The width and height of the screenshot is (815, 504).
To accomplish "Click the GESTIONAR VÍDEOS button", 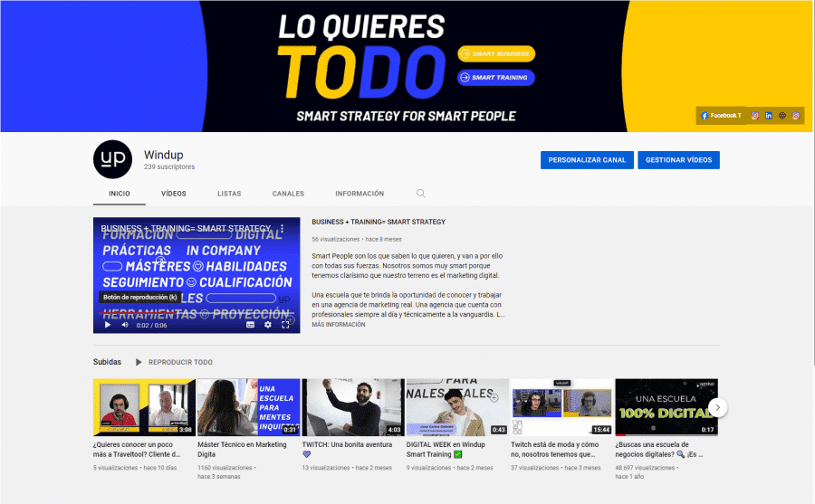I will (678, 160).
